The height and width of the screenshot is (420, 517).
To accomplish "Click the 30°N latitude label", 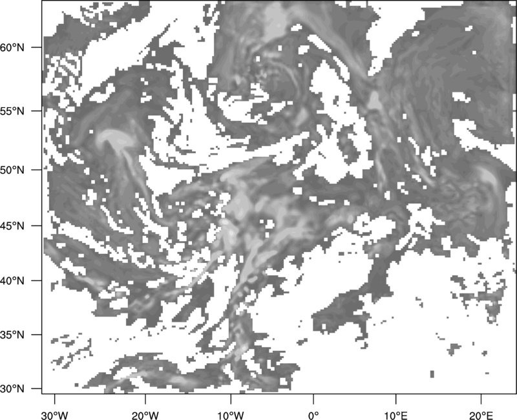I will click(x=12, y=388).
